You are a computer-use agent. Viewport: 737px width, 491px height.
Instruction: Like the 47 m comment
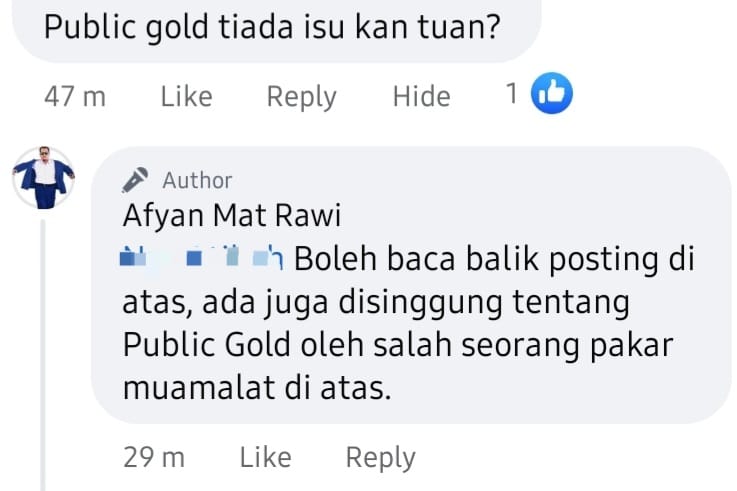click(x=187, y=96)
